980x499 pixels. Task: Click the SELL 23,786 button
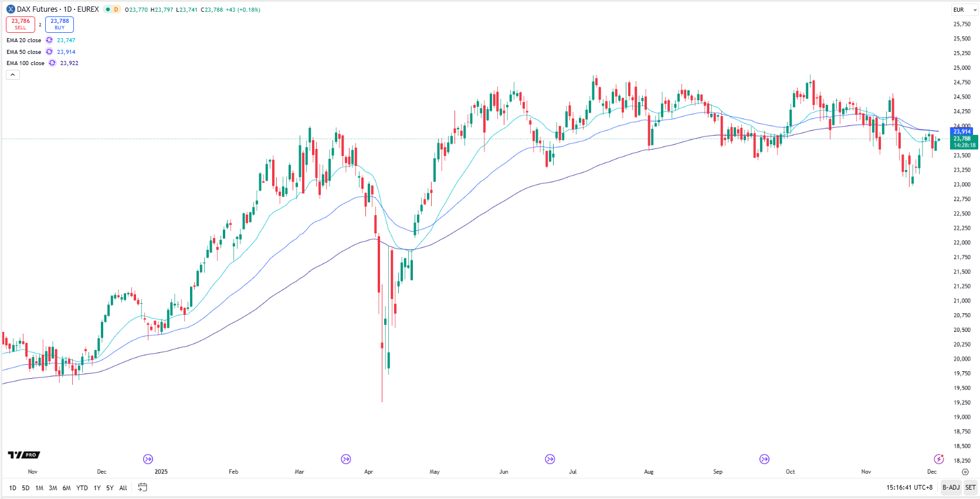coord(21,24)
